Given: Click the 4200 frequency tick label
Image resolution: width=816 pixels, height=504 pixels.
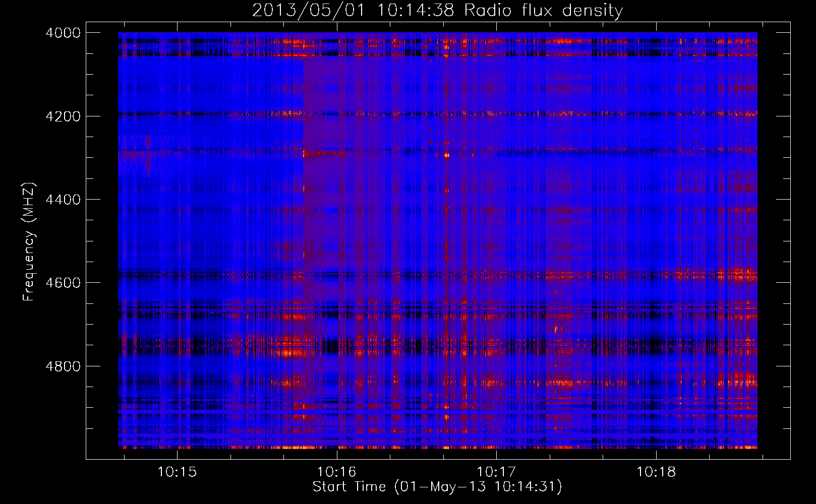Looking at the screenshot, I should (x=63, y=116).
